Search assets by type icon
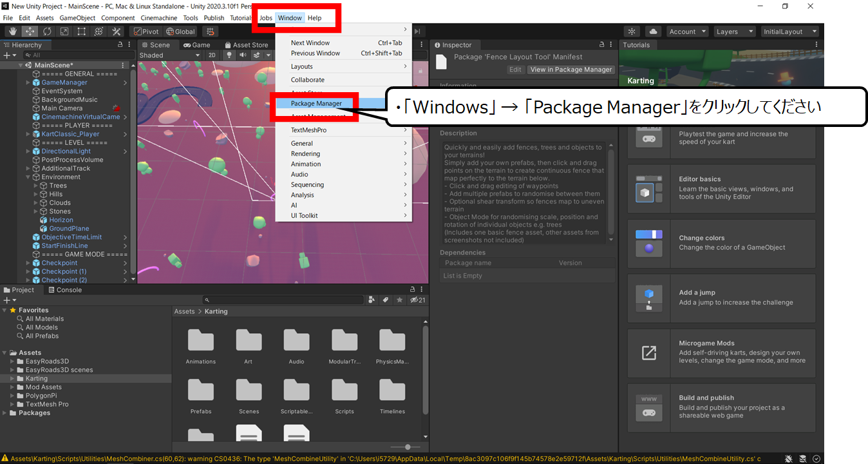The image size is (868, 464). coord(372,300)
